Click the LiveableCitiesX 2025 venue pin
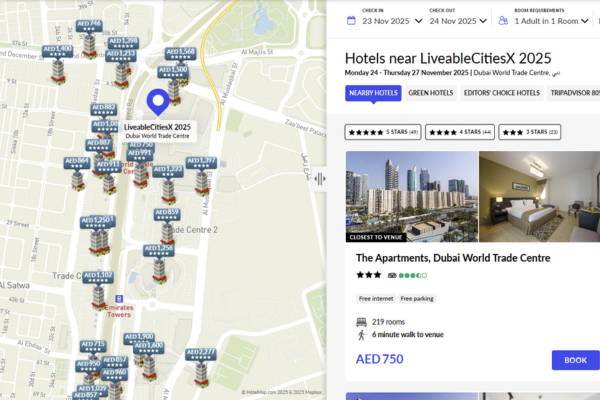Viewport: 600px width, 400px height. (157, 102)
